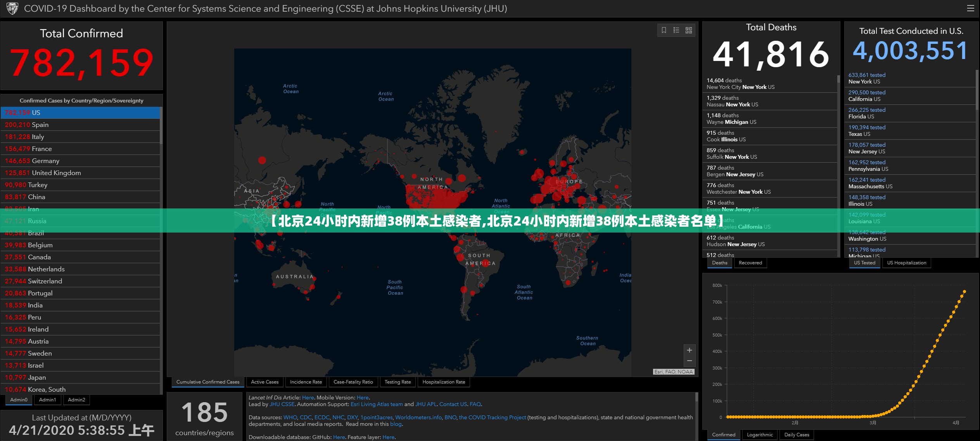Select US row in confirmed cases list

(x=80, y=113)
